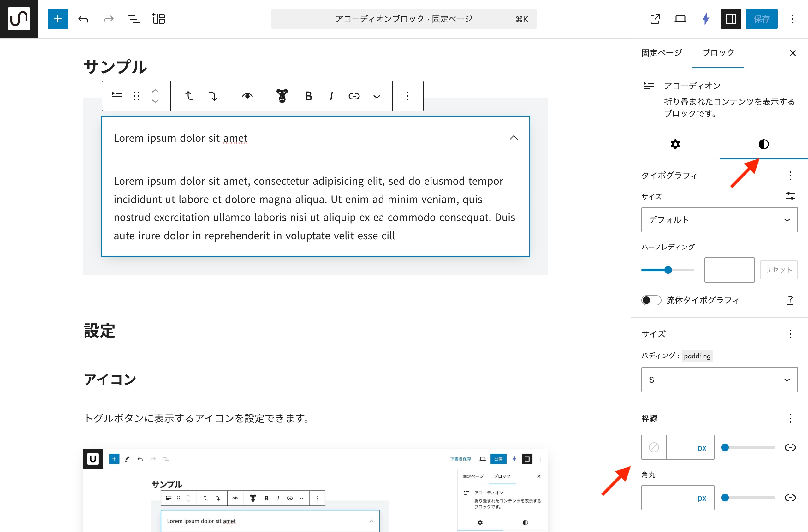Toggle the settings sidebar panel button
The width and height of the screenshot is (808, 532).
pos(731,19)
